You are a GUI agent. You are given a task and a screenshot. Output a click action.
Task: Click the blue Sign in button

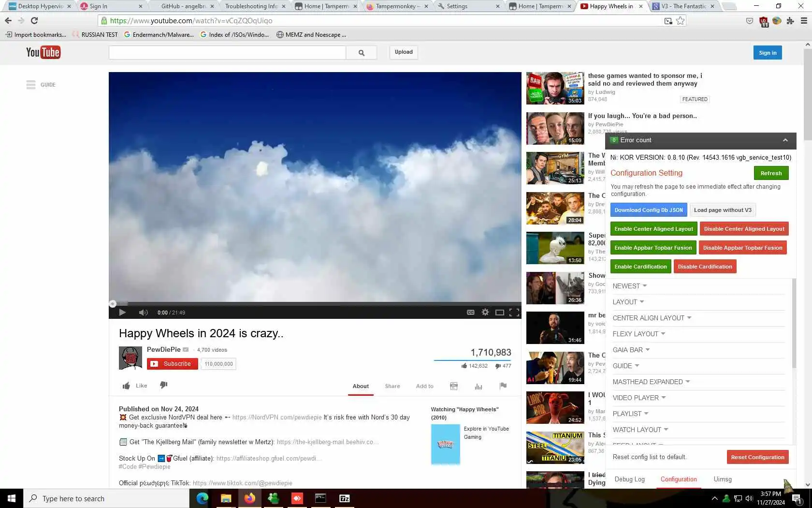click(x=768, y=53)
